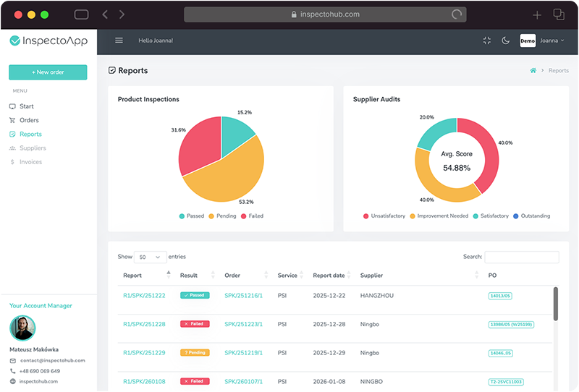This screenshot has width=579, height=392.
Task: Click PO tag 14046_05
Action: click(x=501, y=353)
